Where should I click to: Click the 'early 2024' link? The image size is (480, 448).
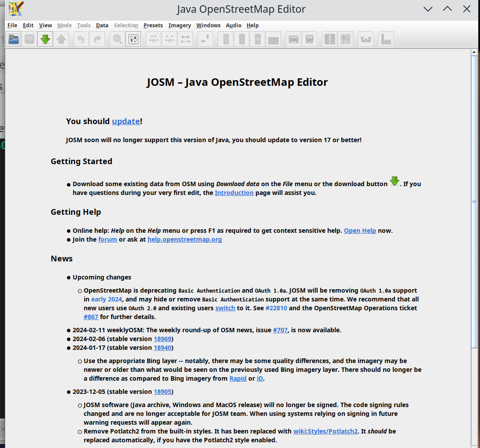107,299
